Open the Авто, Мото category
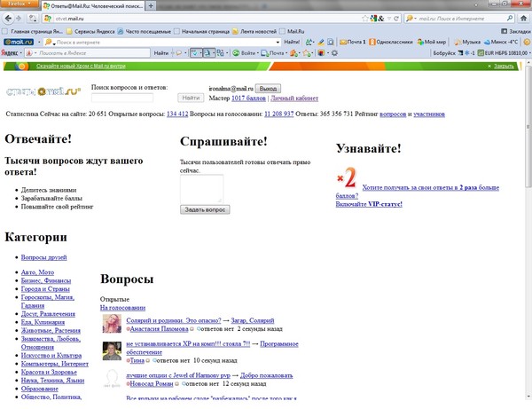The width and height of the screenshot is (532, 409). click(x=37, y=272)
